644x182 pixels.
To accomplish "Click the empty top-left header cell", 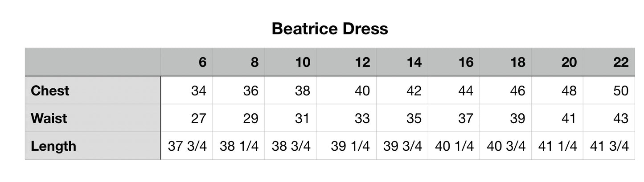I will coord(93,62).
